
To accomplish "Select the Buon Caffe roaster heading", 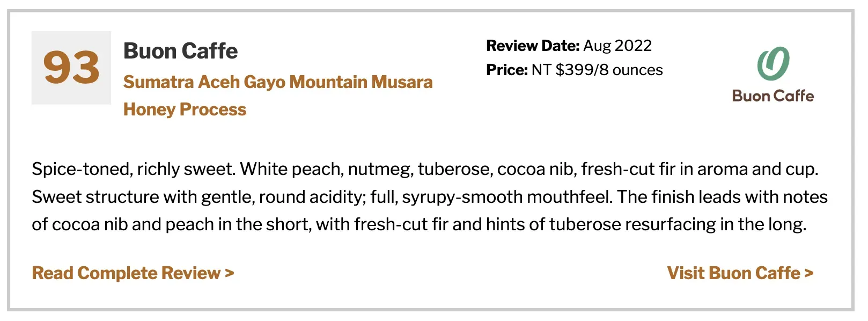I will [180, 51].
